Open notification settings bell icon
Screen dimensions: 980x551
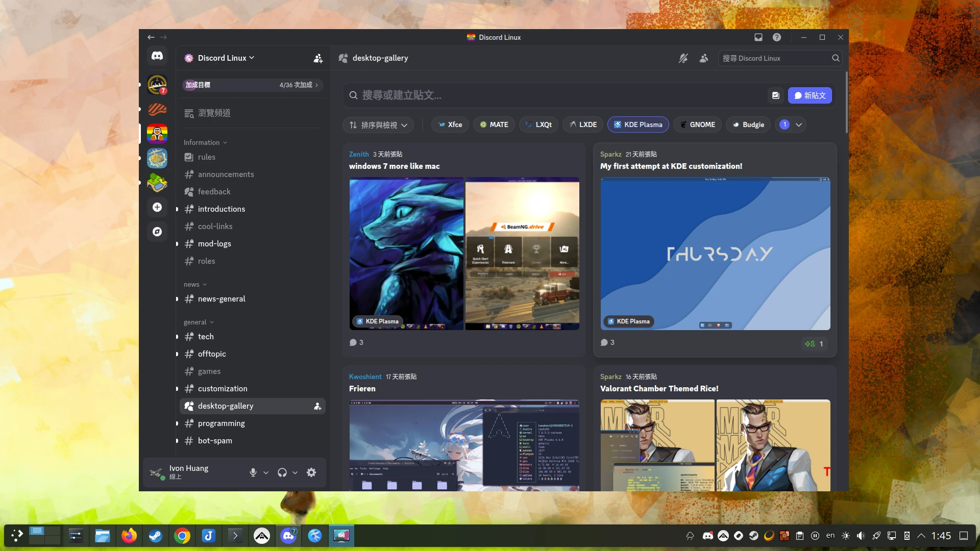(x=683, y=58)
